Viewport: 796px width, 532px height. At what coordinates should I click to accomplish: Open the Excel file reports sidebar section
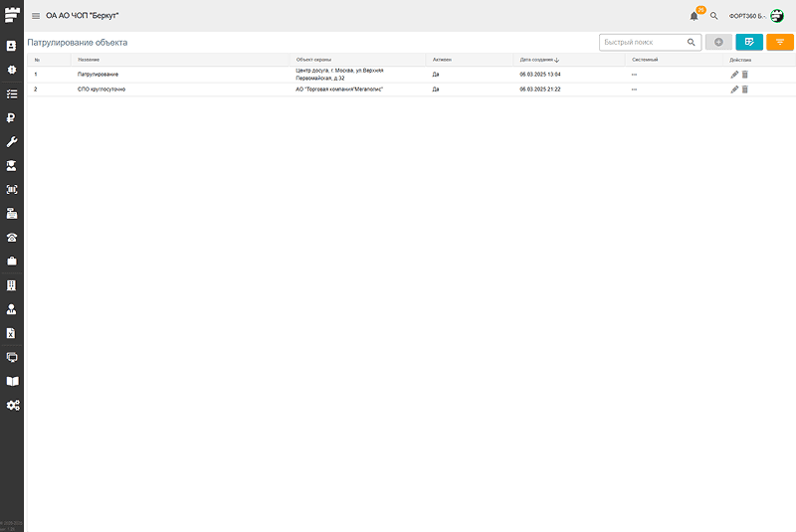(11, 333)
